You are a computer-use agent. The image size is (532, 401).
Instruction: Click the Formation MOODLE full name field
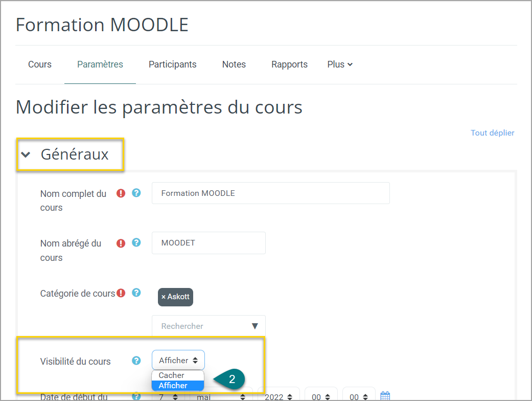[271, 193]
